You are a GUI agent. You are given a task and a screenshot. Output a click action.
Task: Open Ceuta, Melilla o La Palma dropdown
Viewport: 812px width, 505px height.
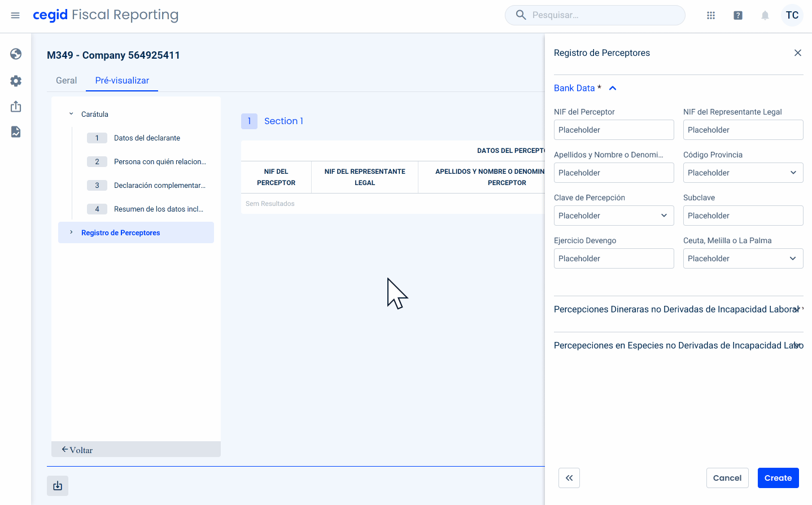(743, 258)
